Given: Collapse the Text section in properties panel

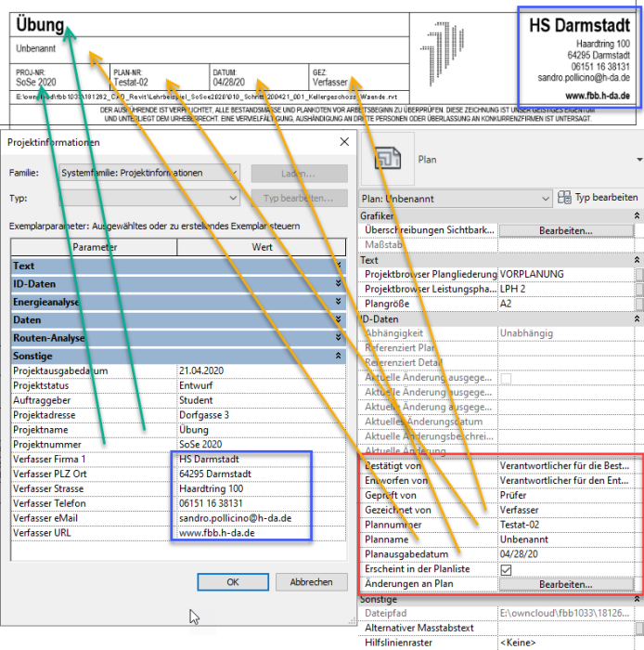Looking at the screenshot, I should (x=636, y=261).
